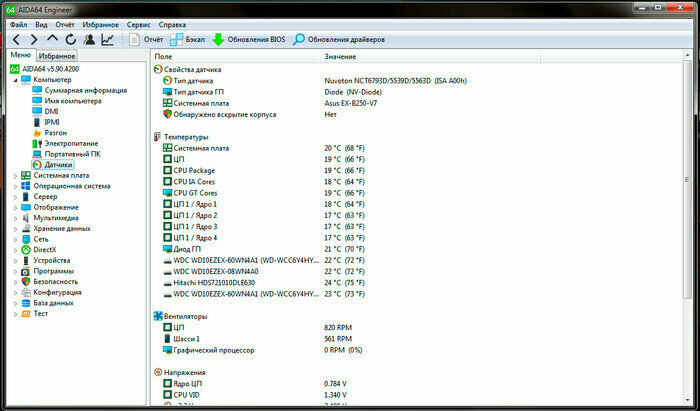Click the База данных tree icon

26,303
